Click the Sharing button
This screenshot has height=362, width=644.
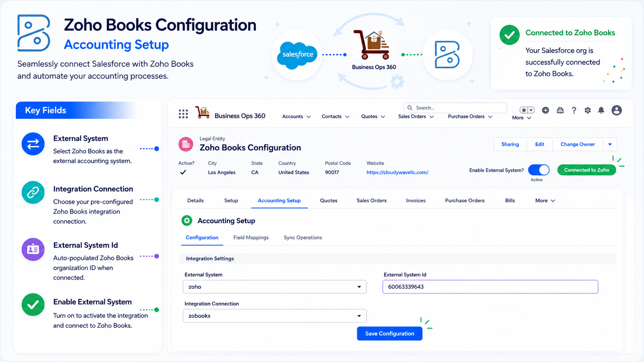pyautogui.click(x=510, y=144)
